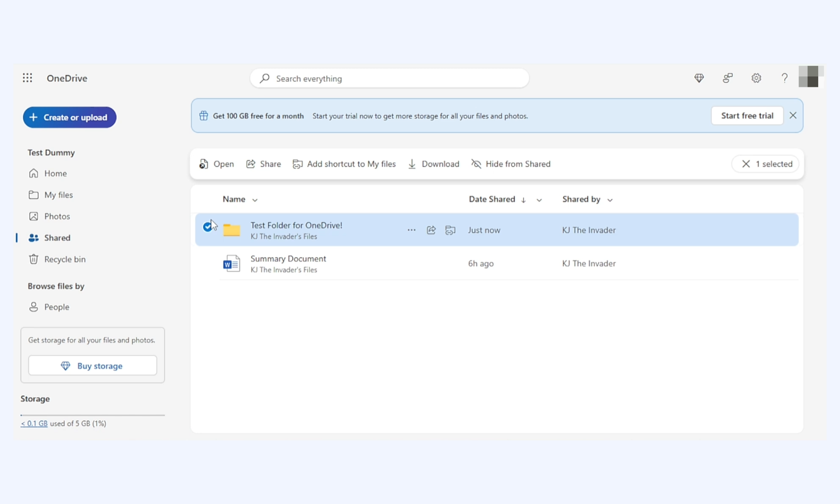
Task: Click the Buy storage button
Action: click(x=92, y=366)
